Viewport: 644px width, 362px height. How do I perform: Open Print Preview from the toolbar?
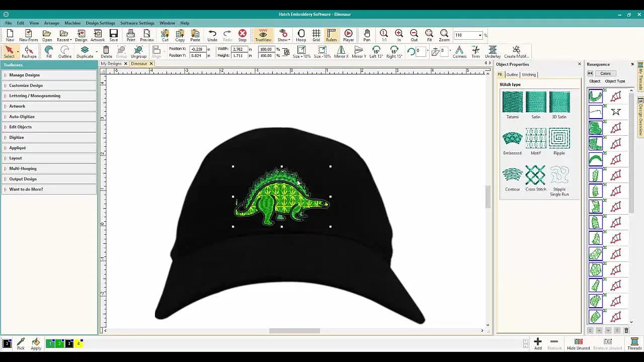click(147, 35)
